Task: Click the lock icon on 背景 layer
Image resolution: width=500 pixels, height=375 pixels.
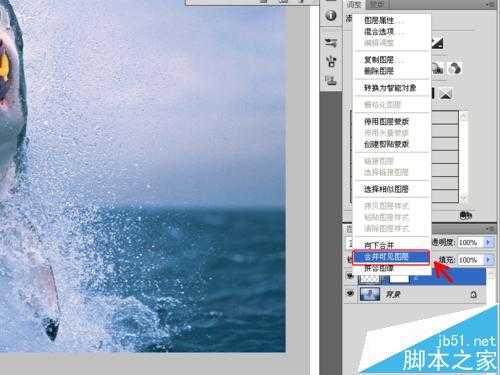Action: 474,295
